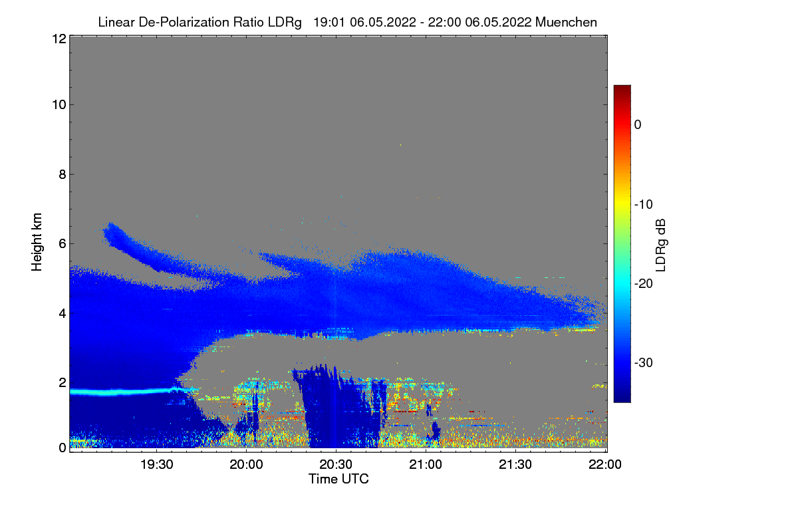The image size is (798, 532).
Task: Click the colorbar label '0'
Action: point(638,124)
